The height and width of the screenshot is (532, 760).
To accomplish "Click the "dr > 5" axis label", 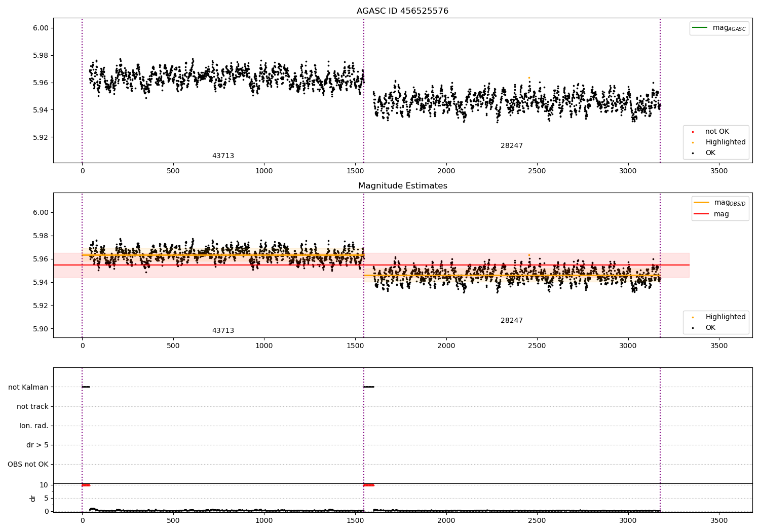I will click(37, 445).
